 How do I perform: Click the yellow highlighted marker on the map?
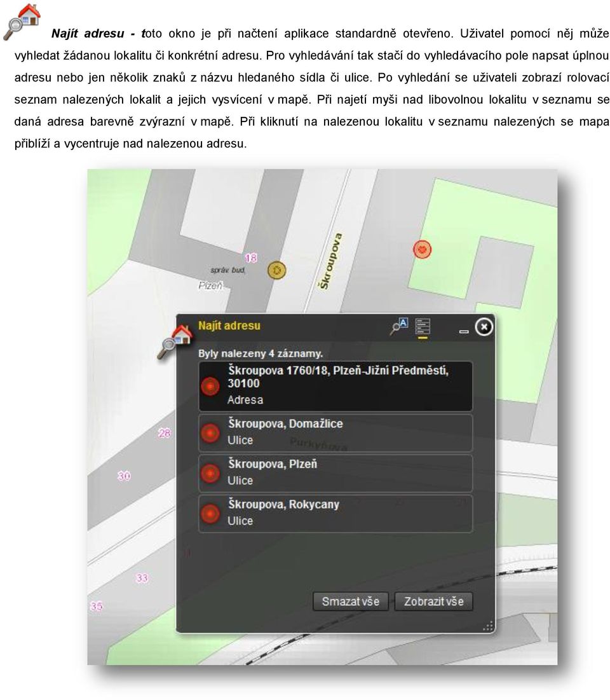(276, 270)
